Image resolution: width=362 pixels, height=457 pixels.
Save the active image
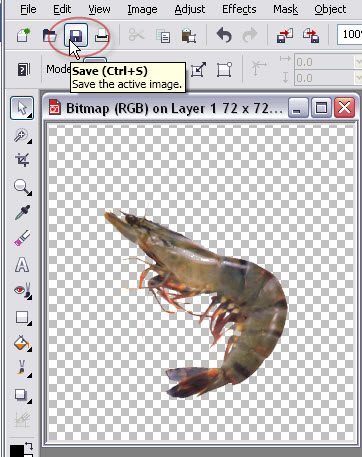pos(76,35)
